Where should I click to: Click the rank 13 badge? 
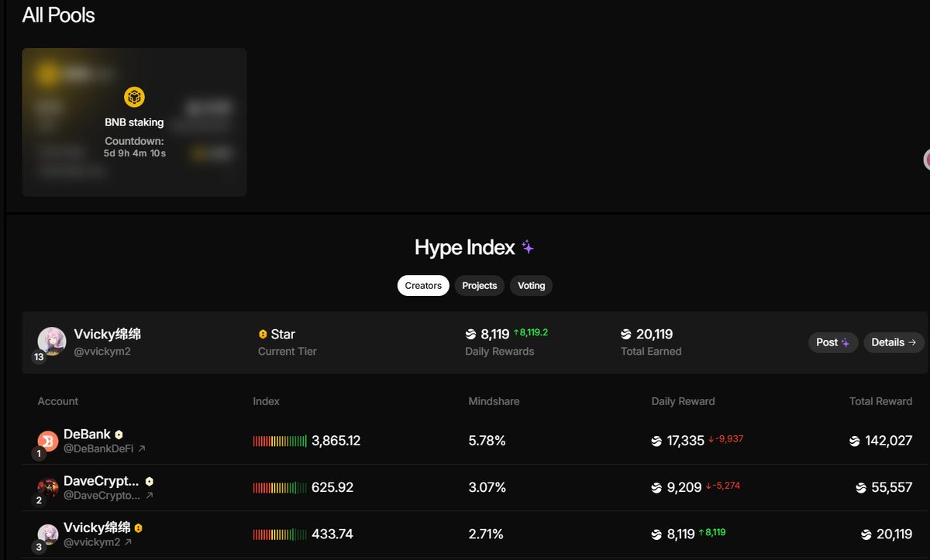pyautogui.click(x=39, y=357)
